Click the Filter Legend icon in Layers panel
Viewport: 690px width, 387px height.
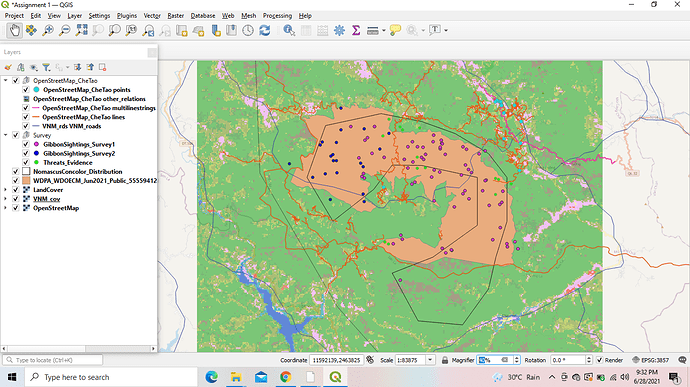46,67
